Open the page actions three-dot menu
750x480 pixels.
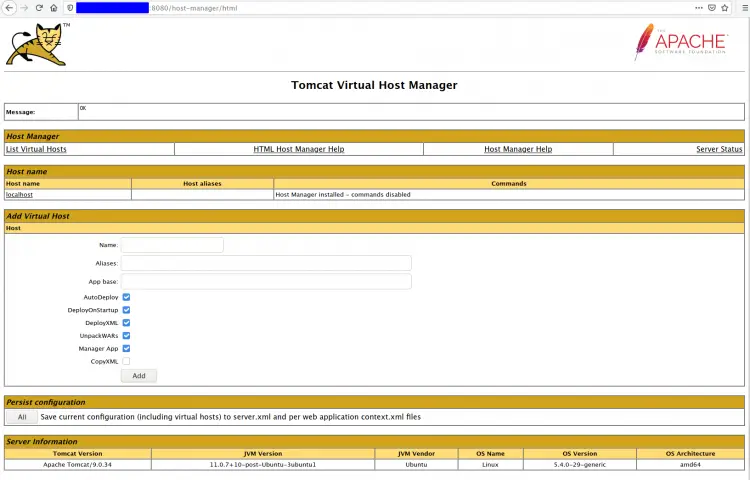pos(699,8)
